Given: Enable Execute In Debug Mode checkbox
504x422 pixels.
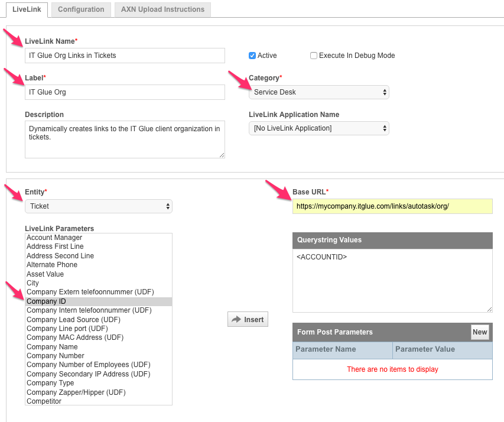Looking at the screenshot, I should click(x=314, y=56).
